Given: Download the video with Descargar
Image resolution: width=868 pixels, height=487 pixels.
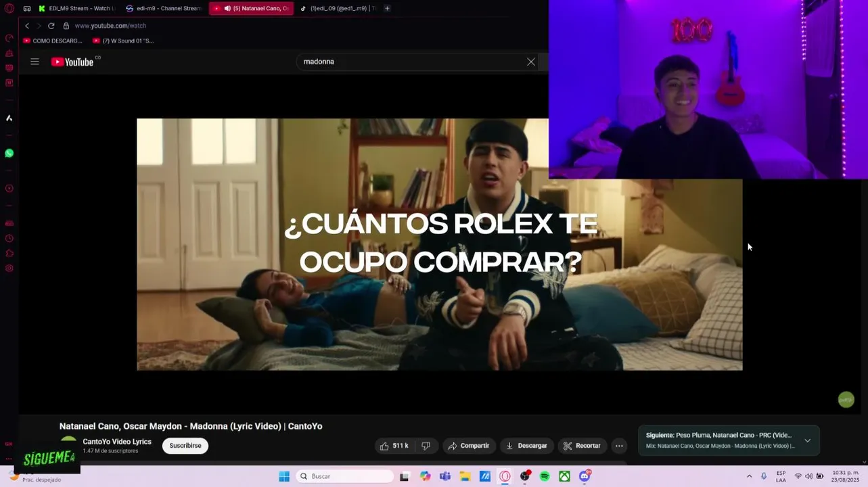Looking at the screenshot, I should [x=527, y=446].
